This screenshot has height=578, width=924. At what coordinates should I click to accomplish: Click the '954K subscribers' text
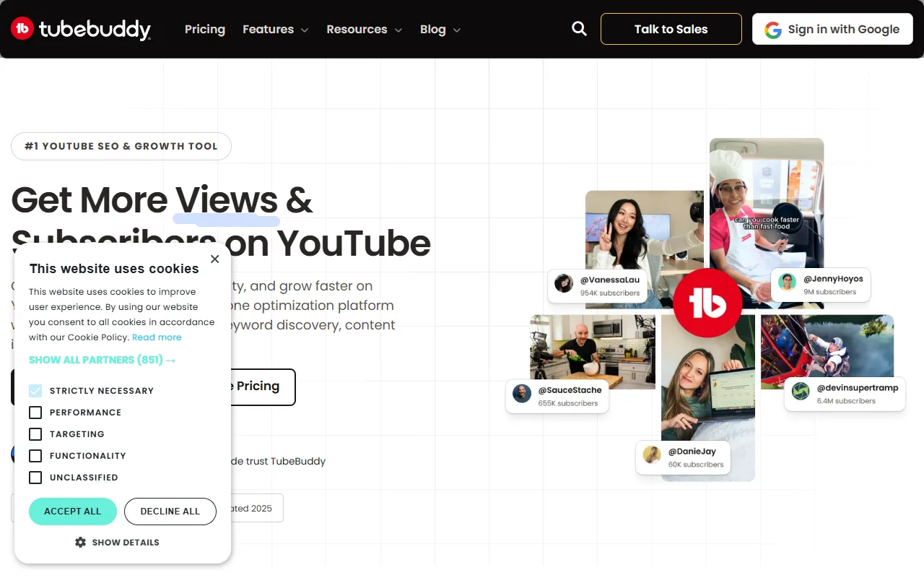tap(610, 293)
